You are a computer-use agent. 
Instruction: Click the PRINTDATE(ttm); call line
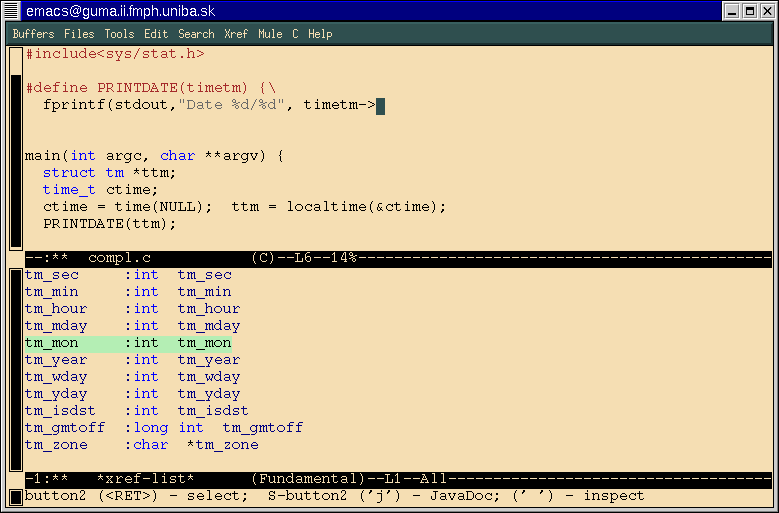point(109,223)
